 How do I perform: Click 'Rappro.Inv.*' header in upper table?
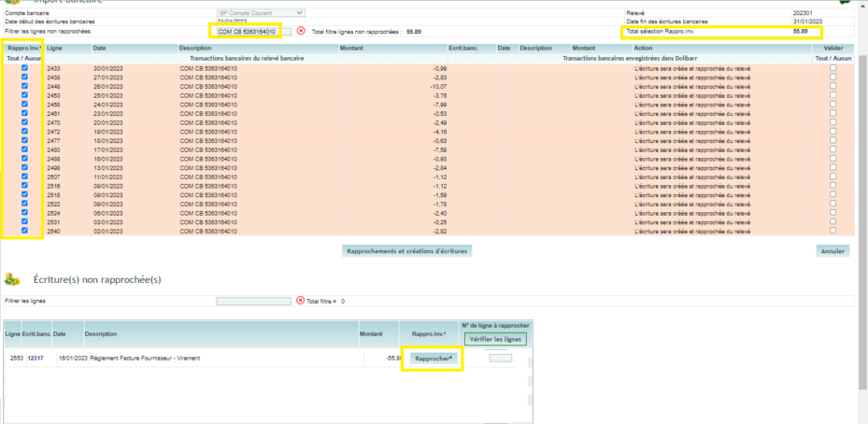pos(23,49)
